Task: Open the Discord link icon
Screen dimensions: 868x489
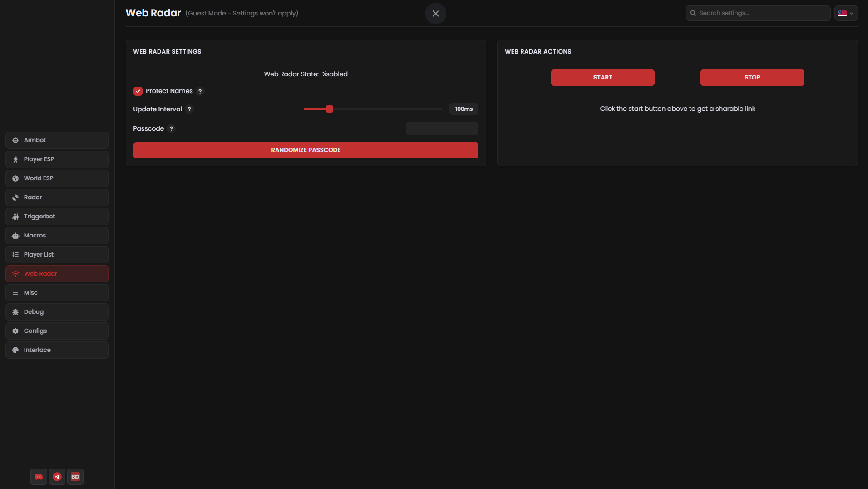Action: 39,477
